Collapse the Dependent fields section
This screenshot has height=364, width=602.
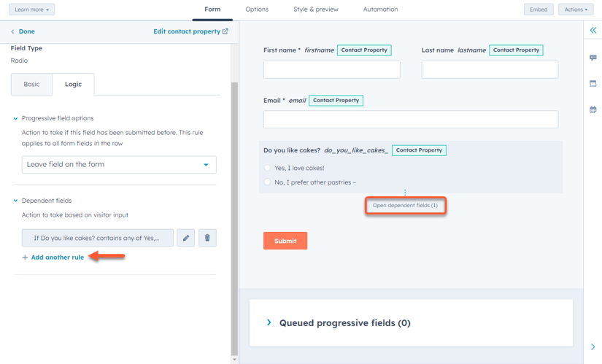tap(15, 201)
